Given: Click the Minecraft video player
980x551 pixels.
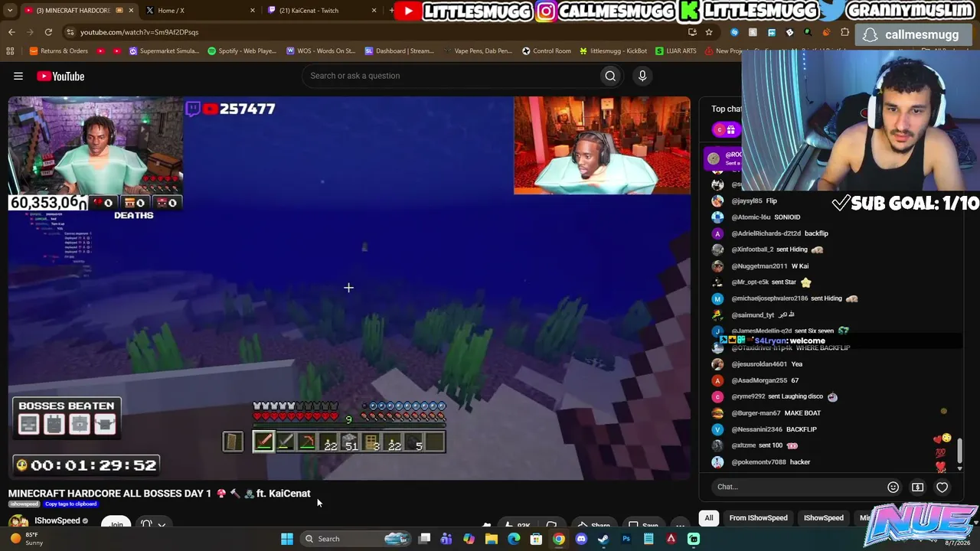Looking at the screenshot, I should [349, 289].
